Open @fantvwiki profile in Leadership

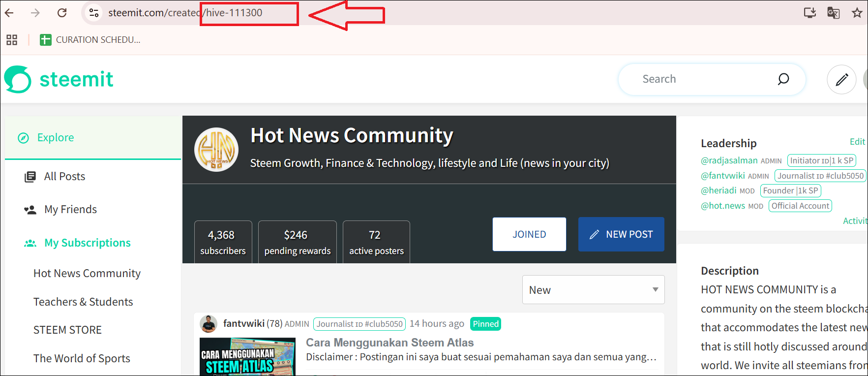coord(723,176)
